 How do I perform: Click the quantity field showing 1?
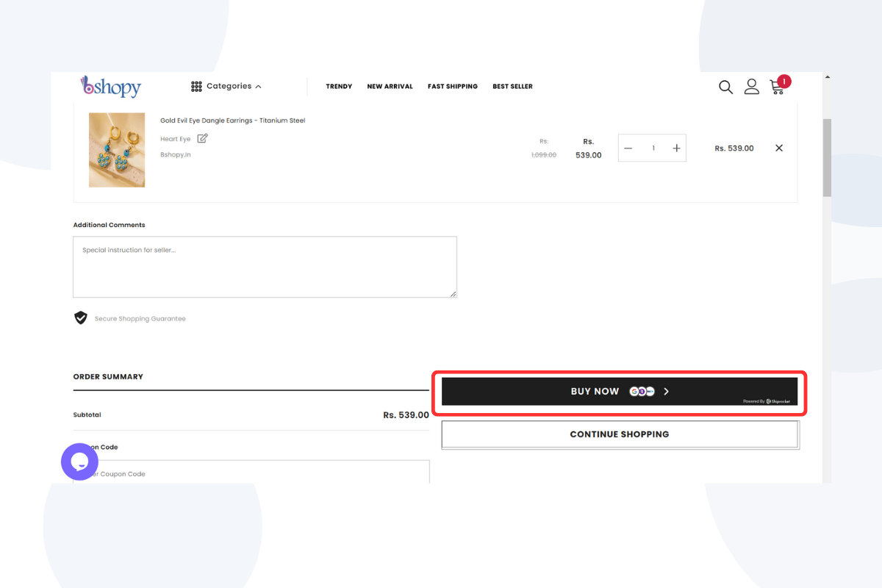pos(653,148)
